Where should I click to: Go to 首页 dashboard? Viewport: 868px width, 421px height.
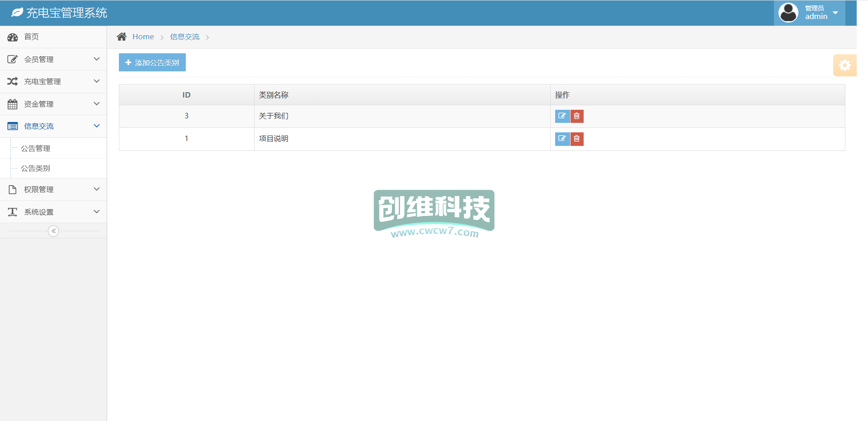[x=31, y=37]
